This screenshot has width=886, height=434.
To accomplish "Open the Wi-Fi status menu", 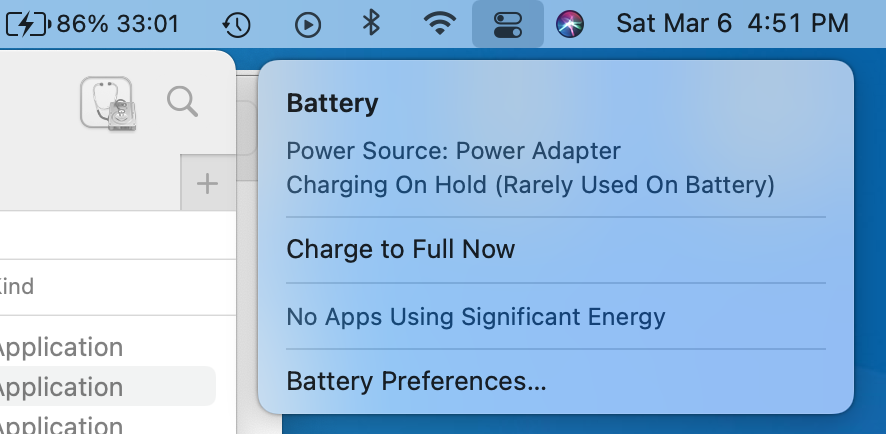I will click(440, 24).
